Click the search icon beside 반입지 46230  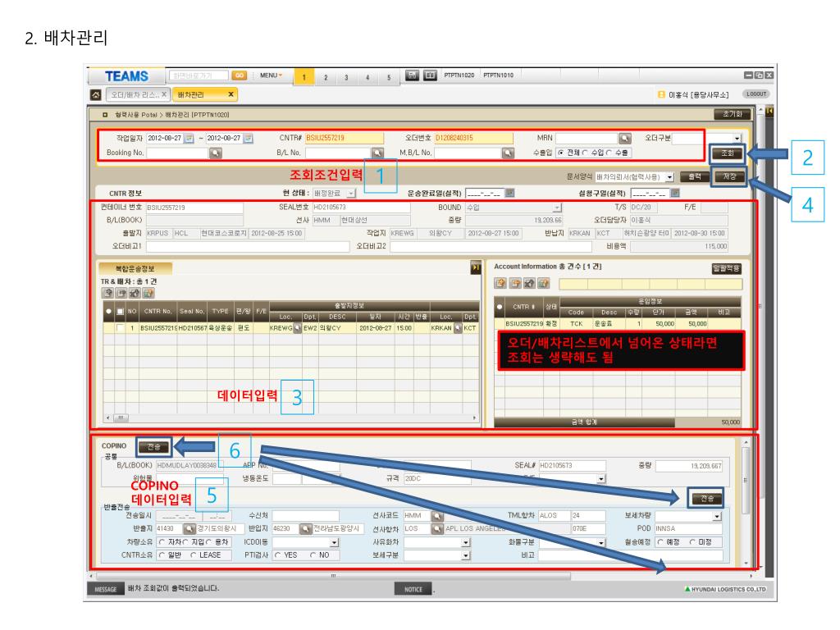tap(305, 529)
